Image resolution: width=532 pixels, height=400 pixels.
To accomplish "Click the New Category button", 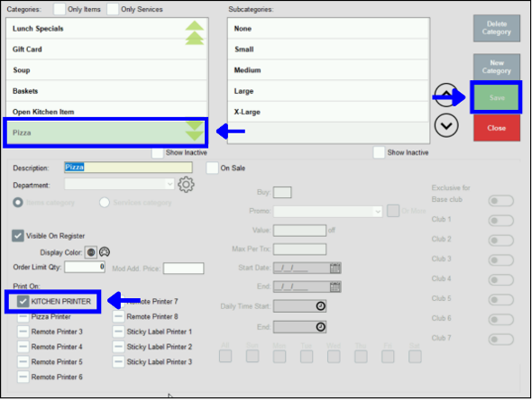I will click(x=496, y=68).
